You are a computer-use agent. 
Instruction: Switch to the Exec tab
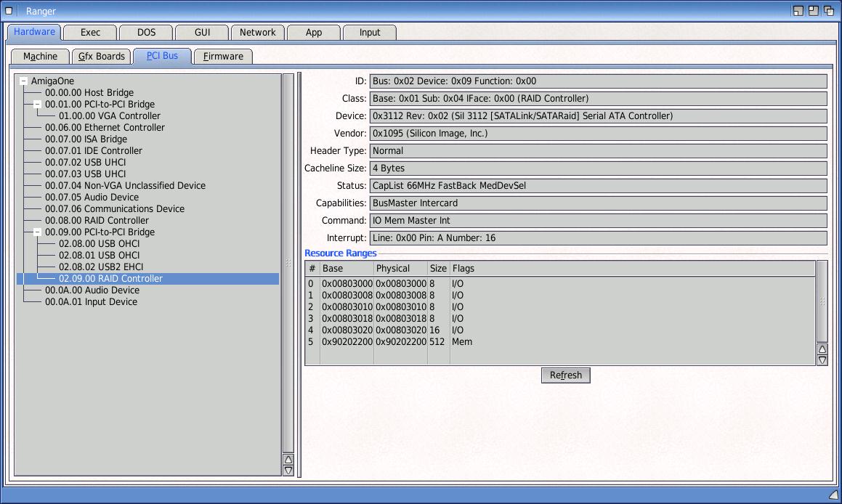click(90, 33)
